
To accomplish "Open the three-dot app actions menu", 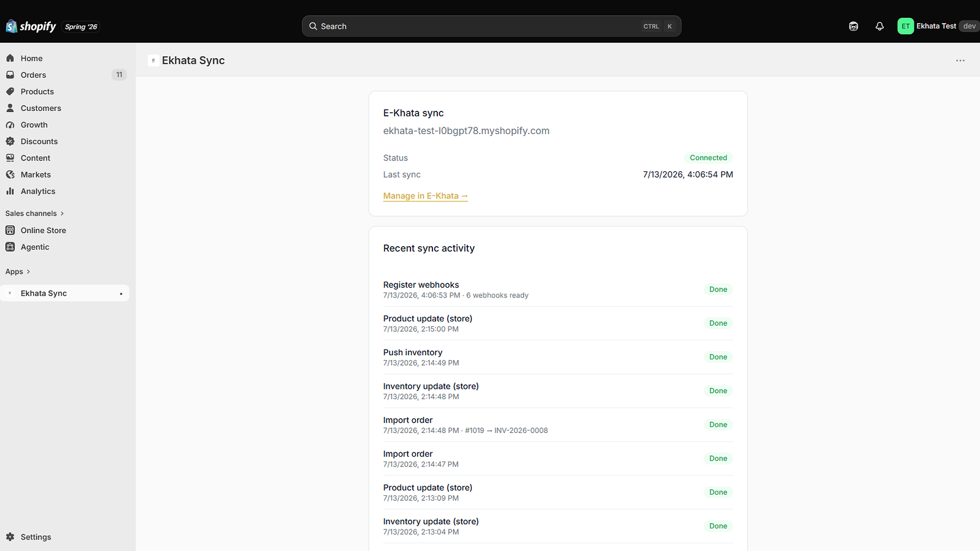I will 960,61.
